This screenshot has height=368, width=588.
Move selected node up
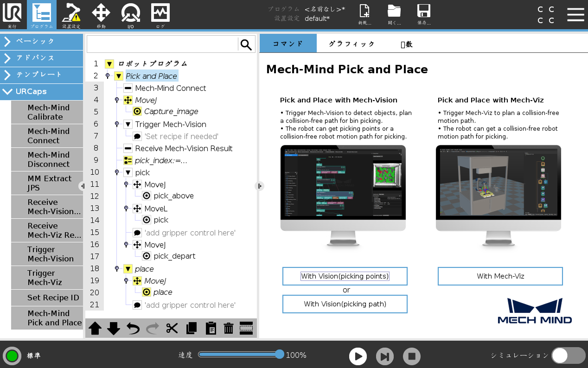(x=95, y=328)
